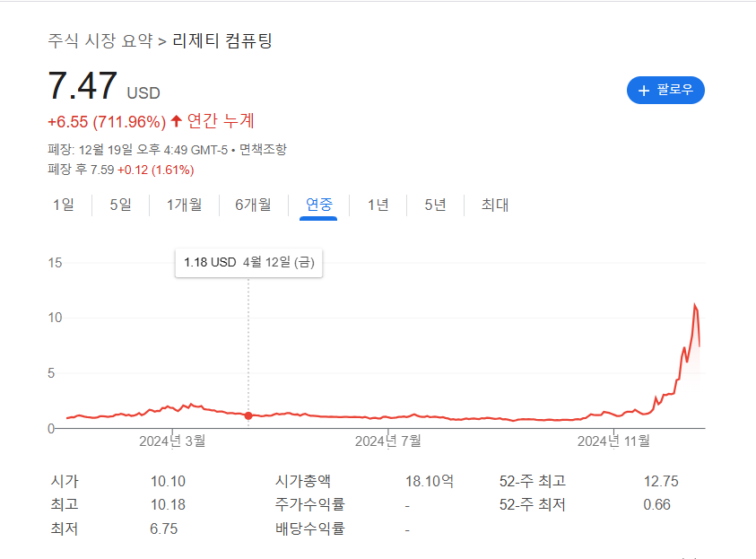Viewport: 756px width, 559px height.
Task: Click the 면책조항 disclaimer link
Action: (263, 150)
